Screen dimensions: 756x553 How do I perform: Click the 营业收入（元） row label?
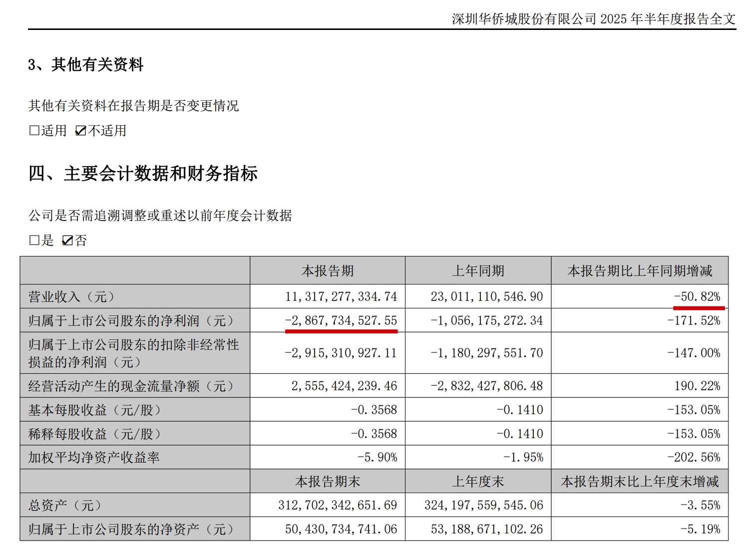(72, 297)
